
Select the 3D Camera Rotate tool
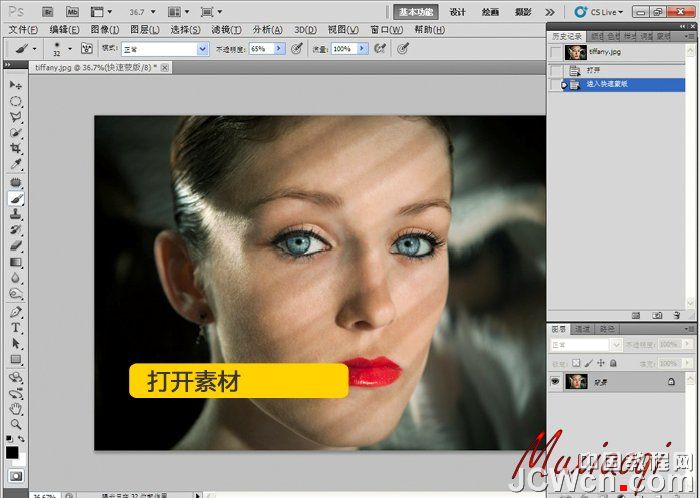[x=16, y=394]
